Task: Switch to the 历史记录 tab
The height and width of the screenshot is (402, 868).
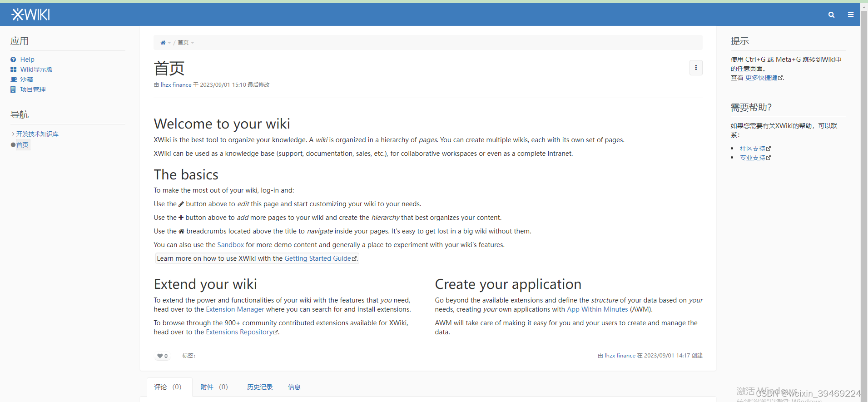Action: tap(260, 387)
